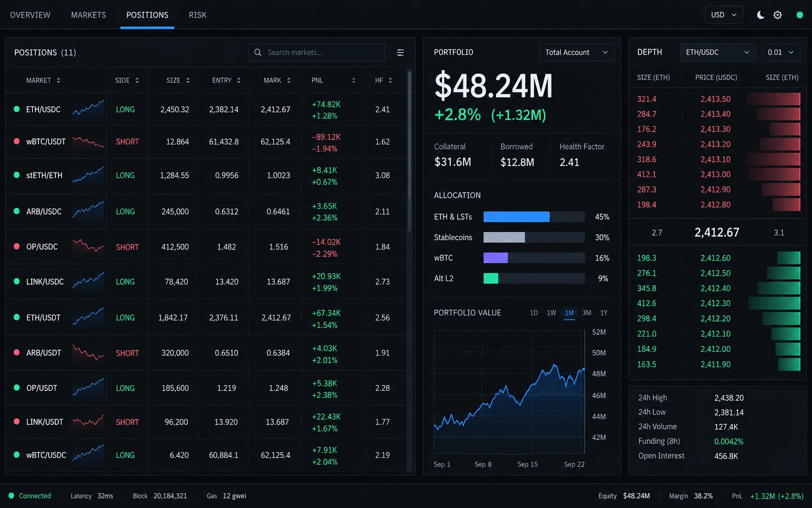The width and height of the screenshot is (812, 508).
Task: Click the Stablecoins allocation bar
Action: tap(534, 237)
